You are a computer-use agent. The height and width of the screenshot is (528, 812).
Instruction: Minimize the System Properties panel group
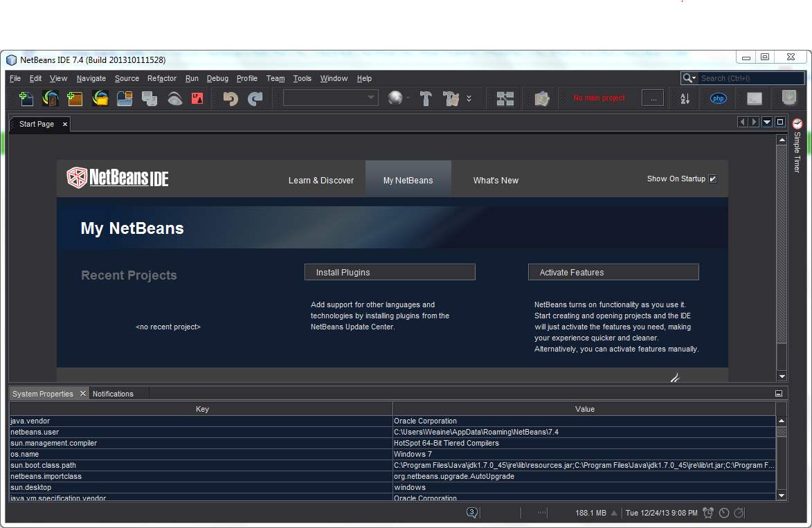(778, 394)
